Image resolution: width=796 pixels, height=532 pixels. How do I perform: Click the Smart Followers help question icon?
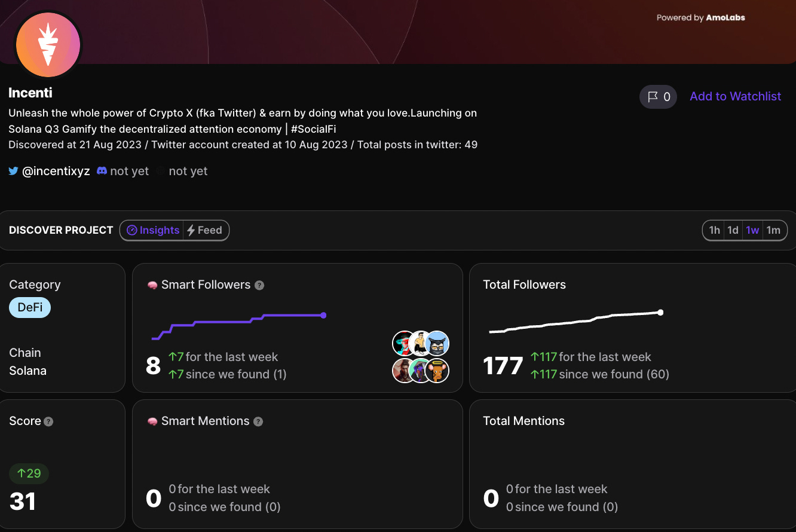(259, 285)
